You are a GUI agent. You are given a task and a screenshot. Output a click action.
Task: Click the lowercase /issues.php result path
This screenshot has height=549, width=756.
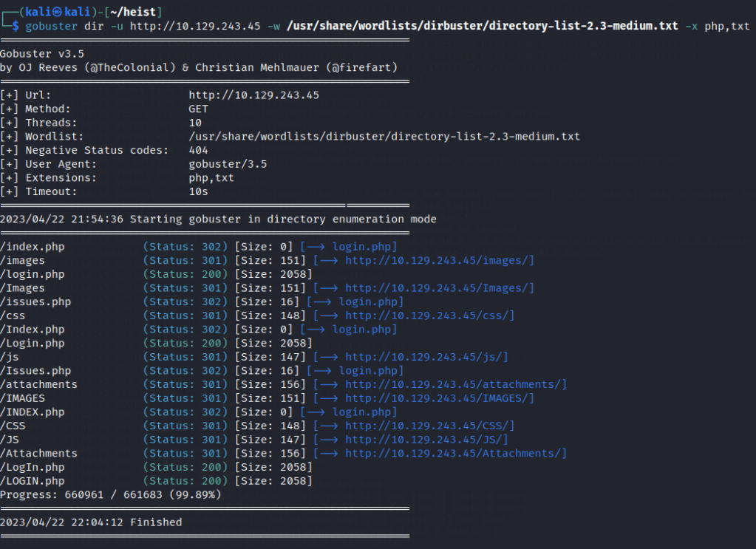[x=35, y=301]
